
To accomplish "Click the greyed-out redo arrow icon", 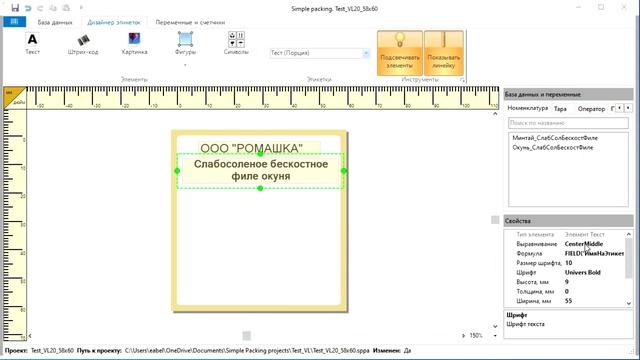I will point(40,8).
